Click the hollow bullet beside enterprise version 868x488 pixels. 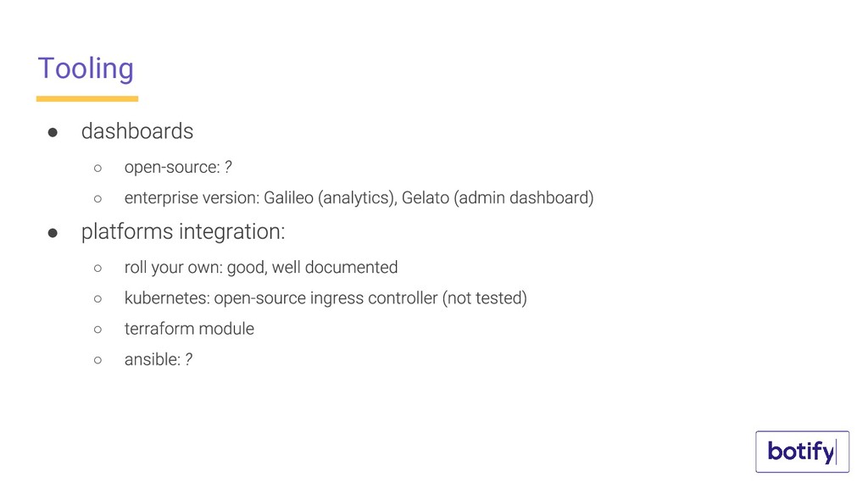[x=98, y=198]
